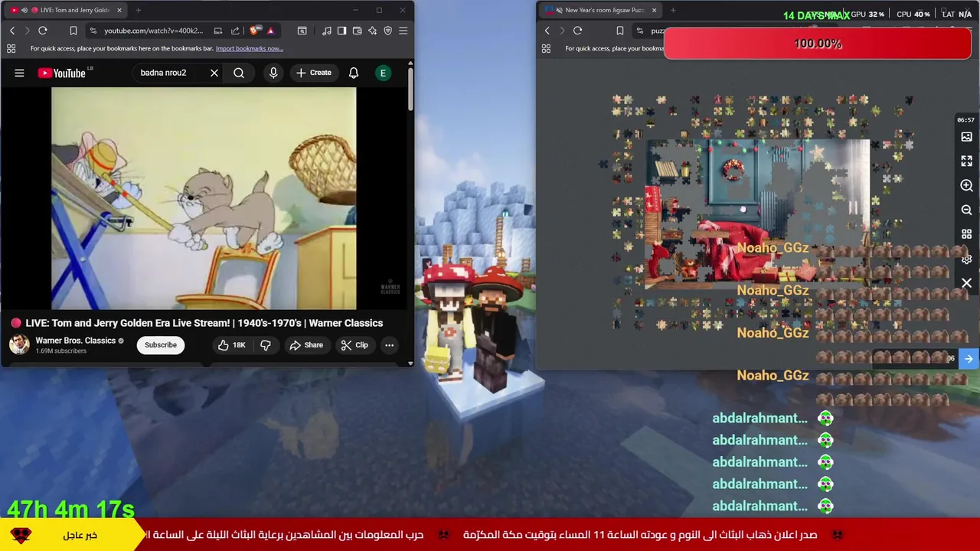980x551 pixels.
Task: Open the Warner Bros. Classics channel name
Action: [75, 341]
